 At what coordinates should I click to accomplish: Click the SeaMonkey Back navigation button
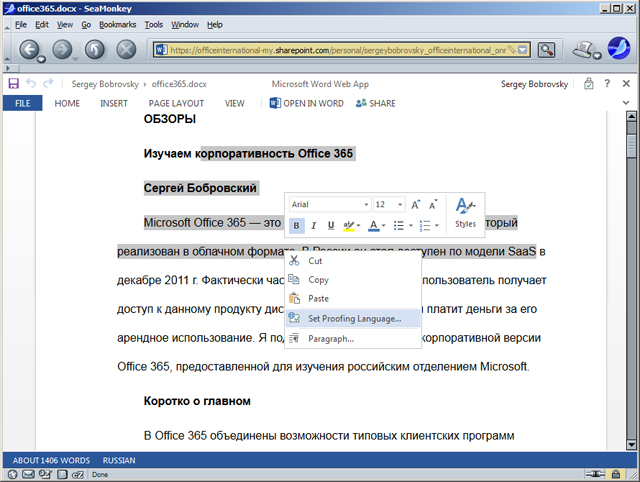point(30,50)
